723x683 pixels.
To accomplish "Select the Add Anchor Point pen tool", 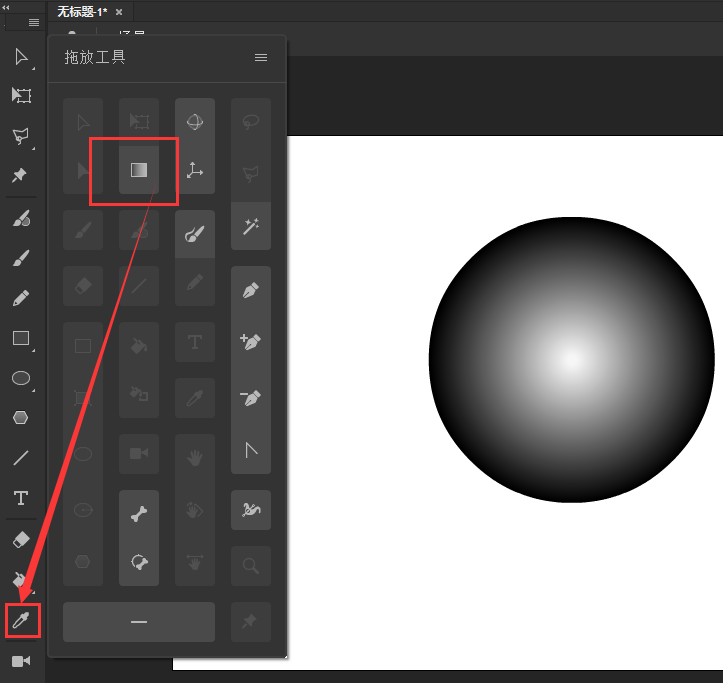I will point(250,342).
